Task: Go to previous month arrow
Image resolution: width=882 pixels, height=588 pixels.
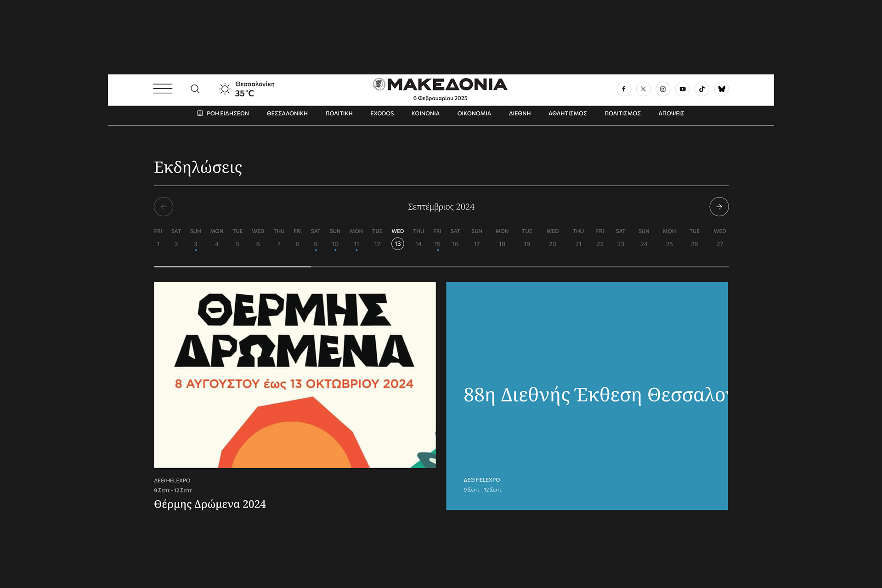Action: pyautogui.click(x=164, y=207)
